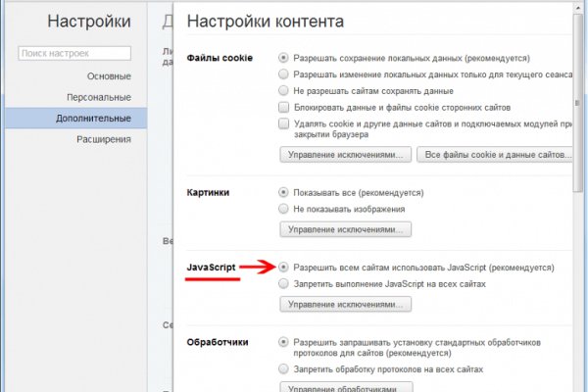This screenshot has height=392, width=588.
Task: Allow sites to request protocol handlers radio
Action: click(x=284, y=343)
